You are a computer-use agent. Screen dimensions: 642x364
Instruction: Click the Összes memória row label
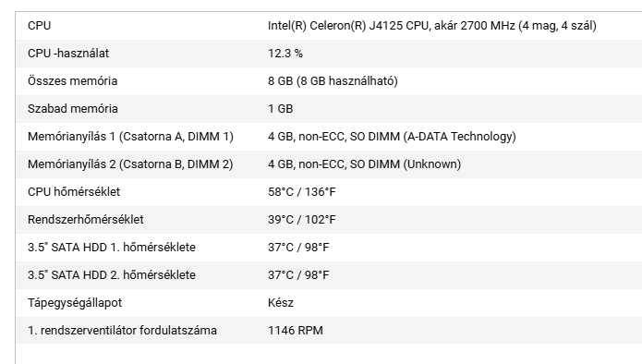click(72, 81)
